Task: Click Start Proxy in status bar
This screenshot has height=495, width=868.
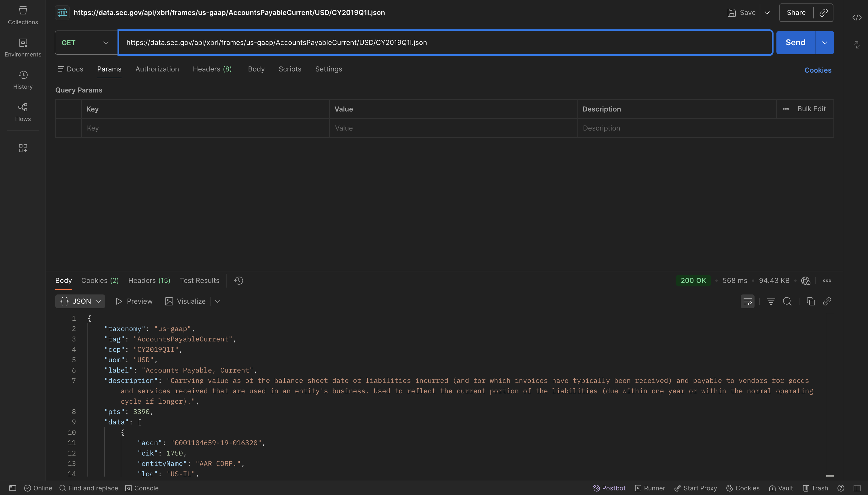Action: (695, 488)
